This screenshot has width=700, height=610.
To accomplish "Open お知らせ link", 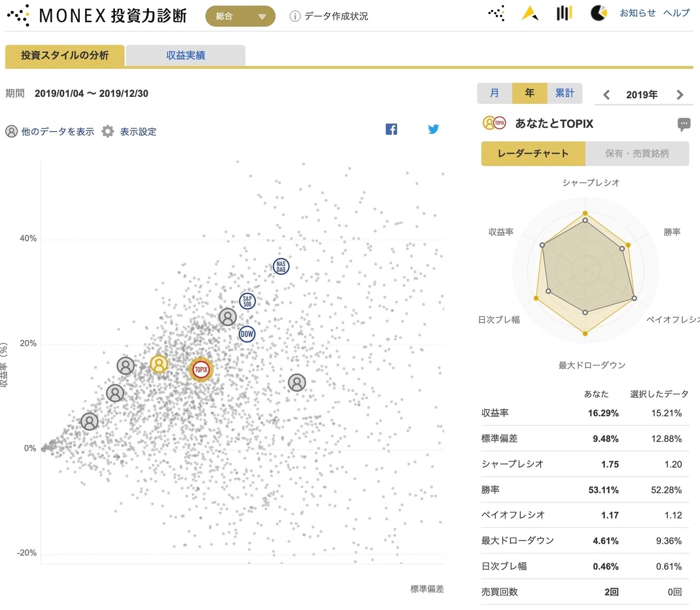I will tap(638, 13).
